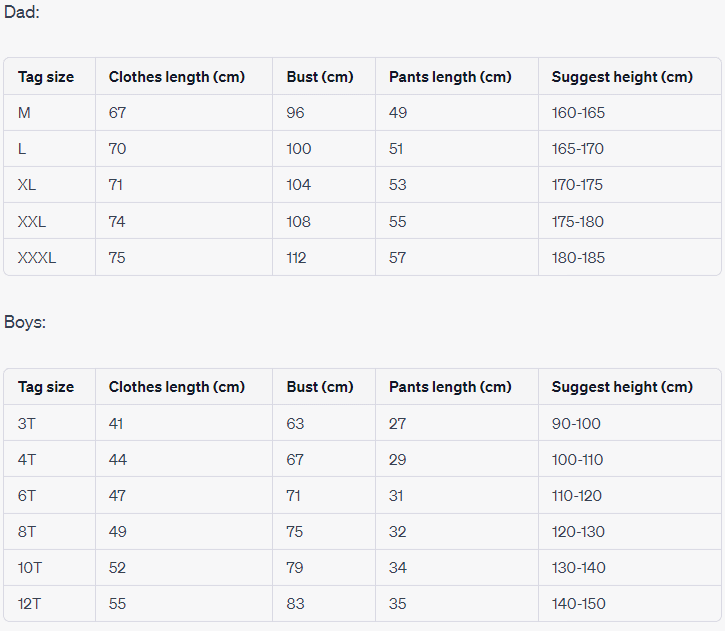Click the 140-150 suggested height cell
The width and height of the screenshot is (725, 631).
(x=578, y=604)
